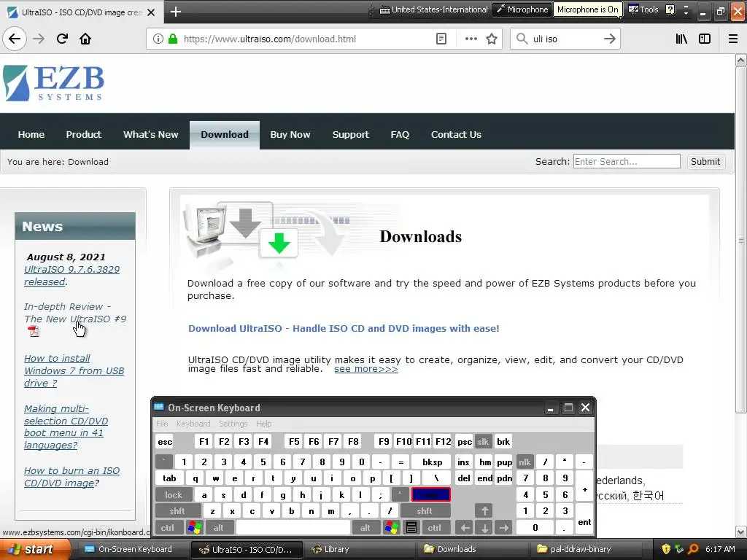Click the down arrow key on keyboard
This screenshot has width=747, height=560.
click(484, 528)
